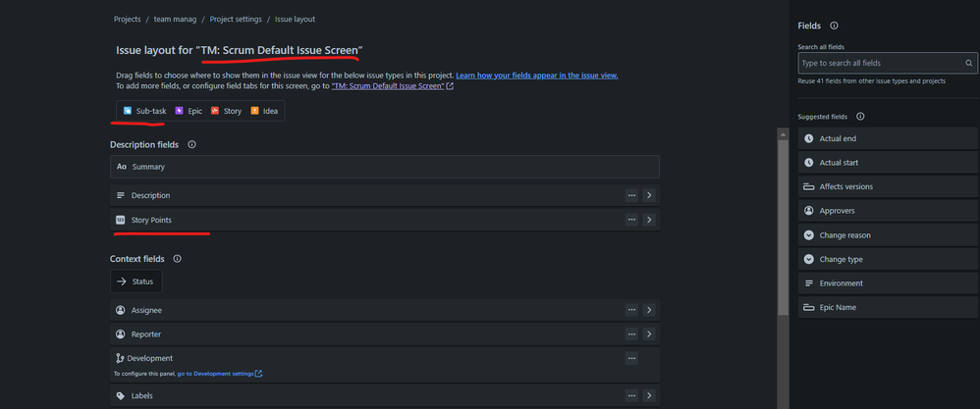Open Learn how your fields appear link
The height and width of the screenshot is (409, 980).
click(x=537, y=76)
